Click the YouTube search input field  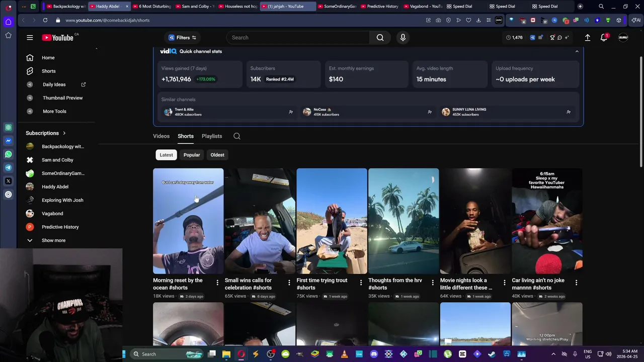[x=298, y=38]
